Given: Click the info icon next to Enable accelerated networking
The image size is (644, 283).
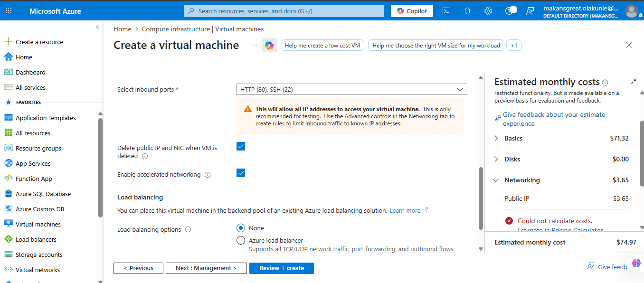Looking at the screenshot, I should pyautogui.click(x=208, y=175).
